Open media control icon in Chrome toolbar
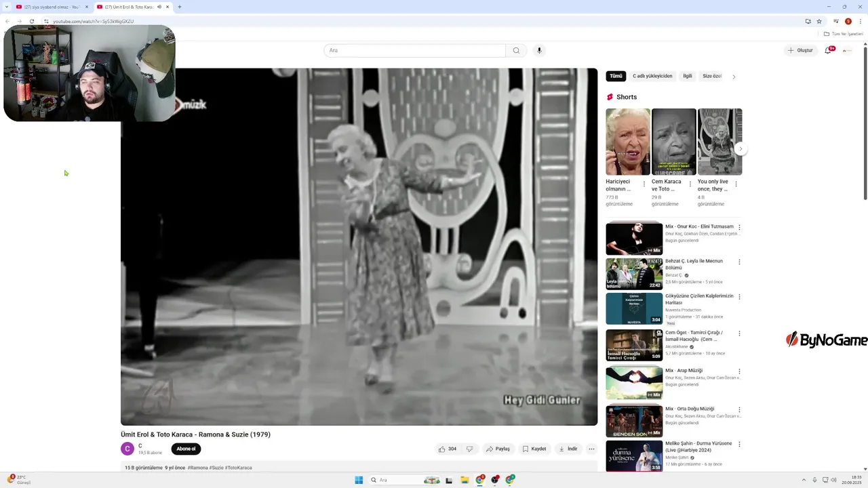 [x=836, y=21]
